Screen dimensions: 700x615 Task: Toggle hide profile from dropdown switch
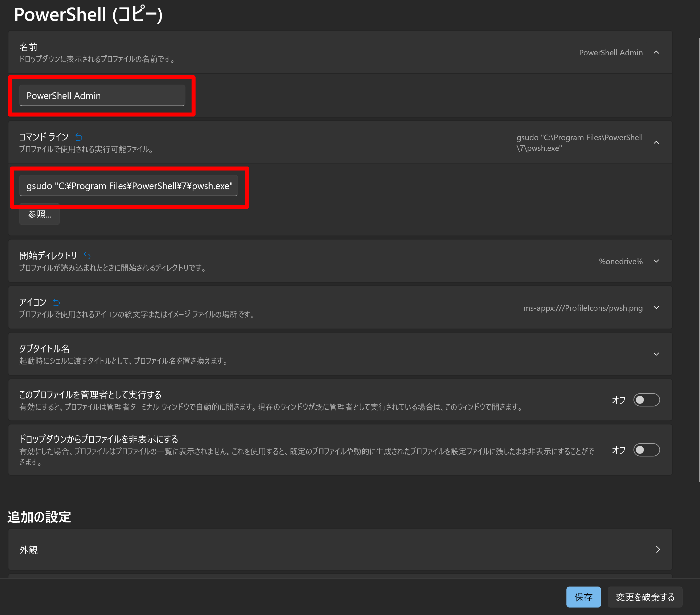click(x=646, y=450)
